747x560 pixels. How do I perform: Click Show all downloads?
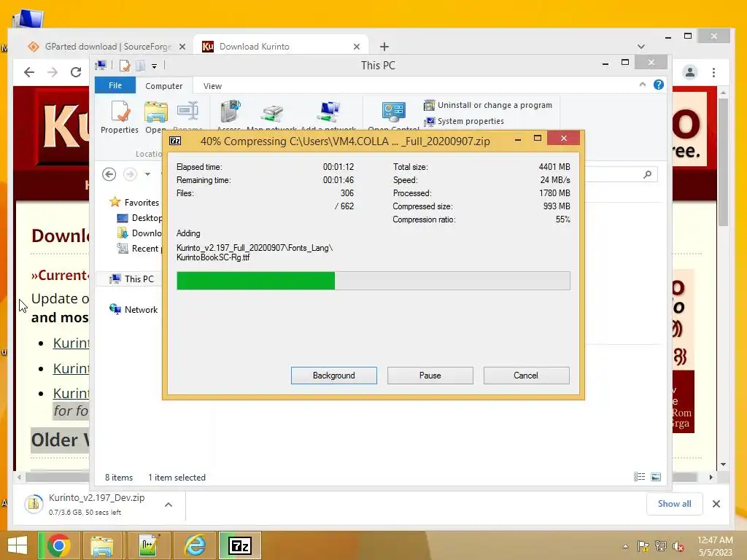674,504
